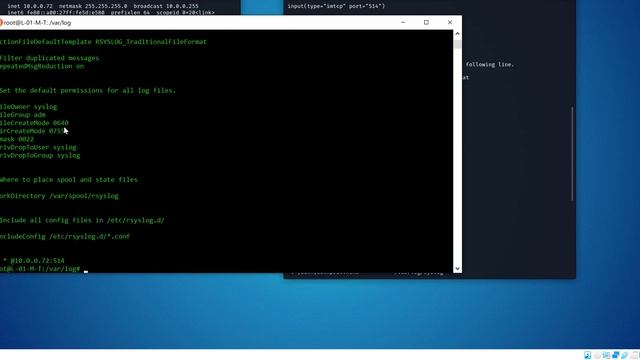This screenshot has height=360, width=640.
Task: Click the blue overlapping screens status icon
Action: [x=616, y=356]
